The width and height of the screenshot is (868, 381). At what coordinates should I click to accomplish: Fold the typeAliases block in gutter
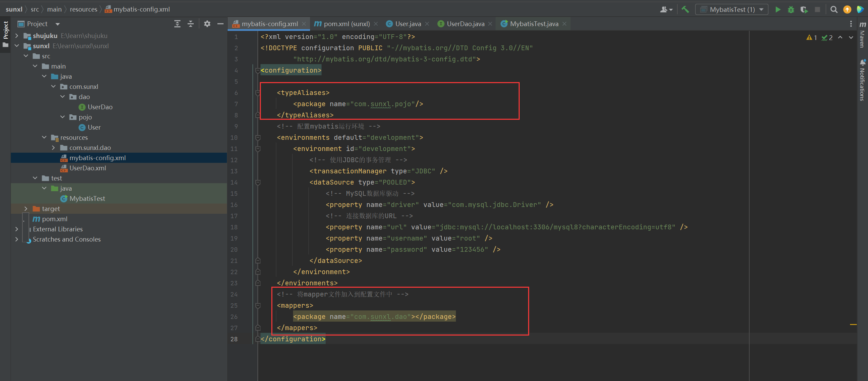pos(258,93)
